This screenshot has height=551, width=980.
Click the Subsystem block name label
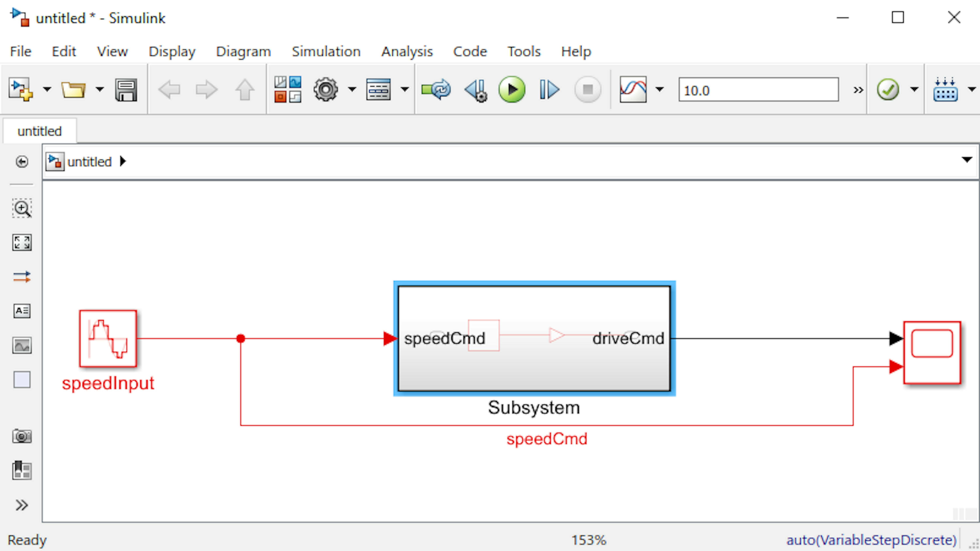click(x=534, y=408)
